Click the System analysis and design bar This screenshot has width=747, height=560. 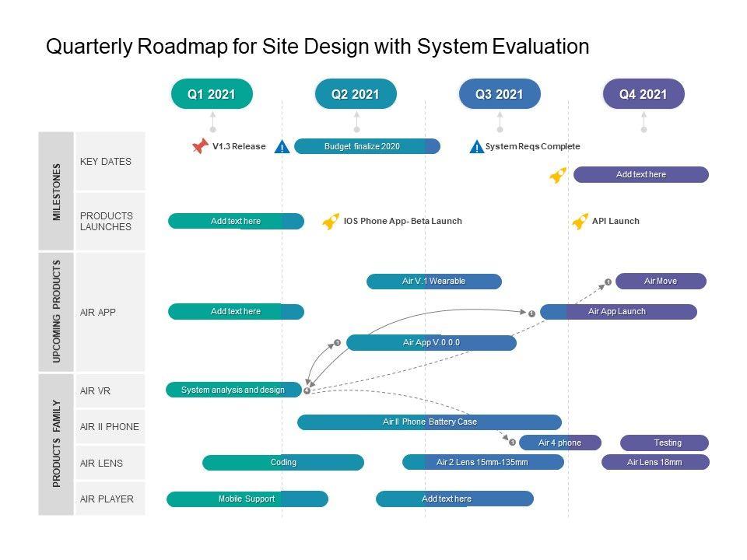click(x=233, y=390)
